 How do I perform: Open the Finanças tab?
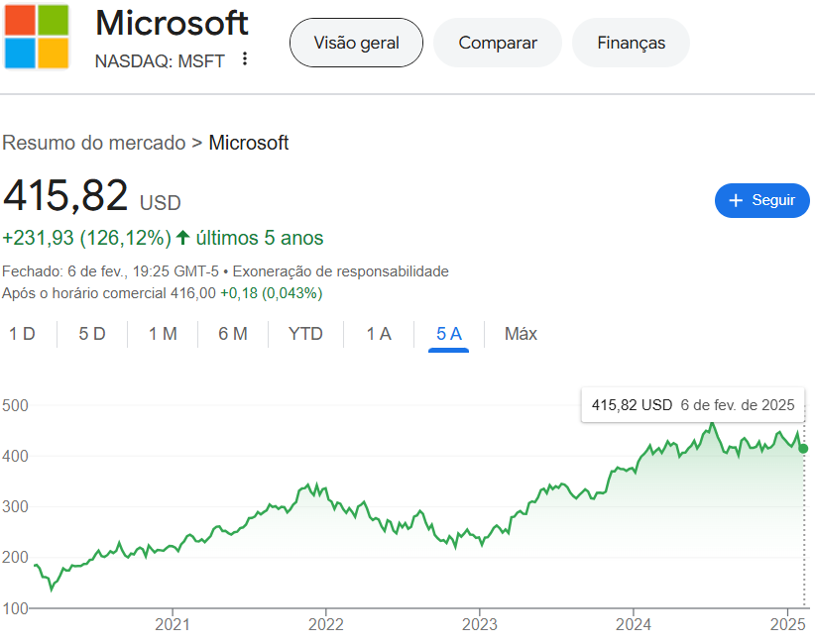tap(631, 43)
